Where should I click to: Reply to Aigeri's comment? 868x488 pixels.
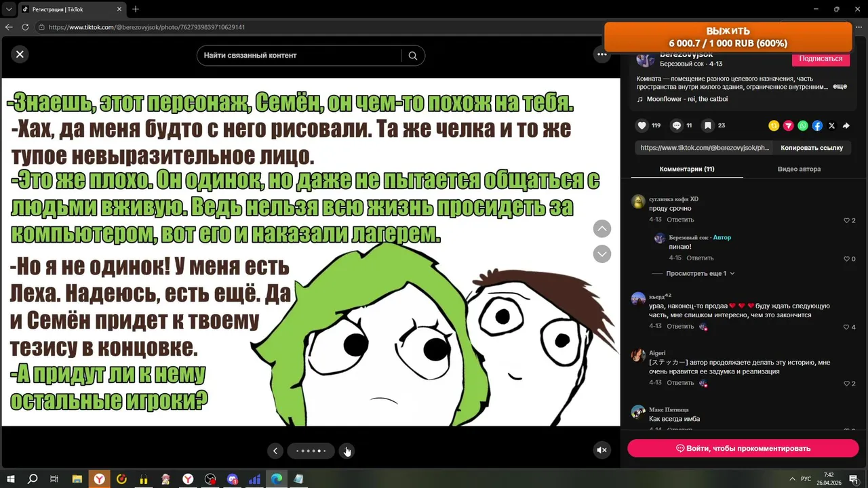(680, 382)
